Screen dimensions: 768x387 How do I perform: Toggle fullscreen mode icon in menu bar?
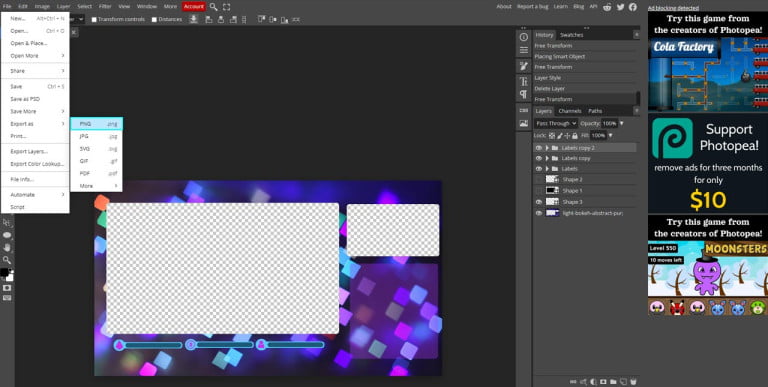coord(226,7)
